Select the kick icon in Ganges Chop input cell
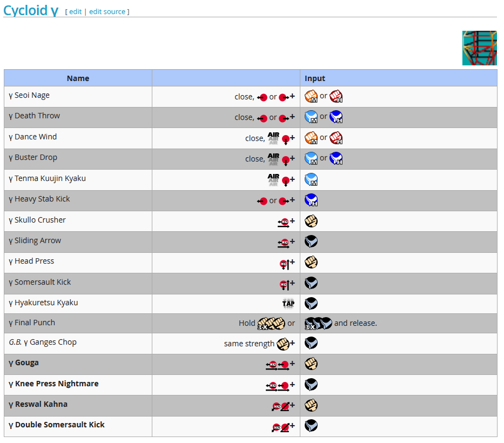 (x=311, y=343)
